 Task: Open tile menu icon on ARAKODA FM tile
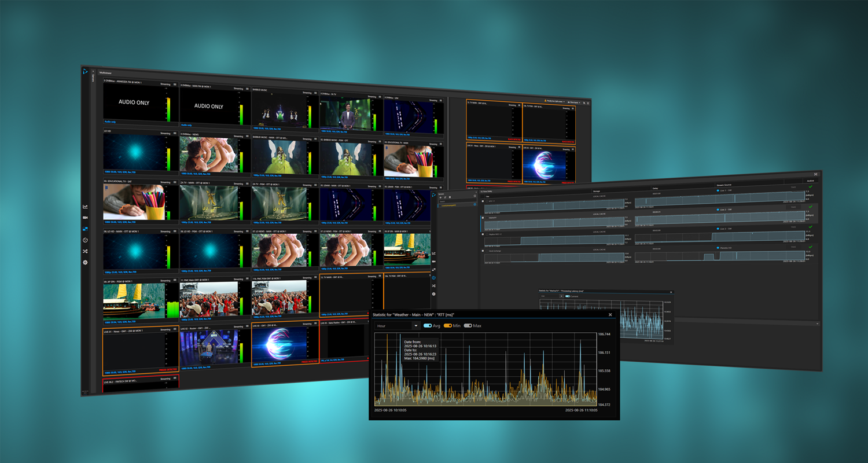(174, 84)
